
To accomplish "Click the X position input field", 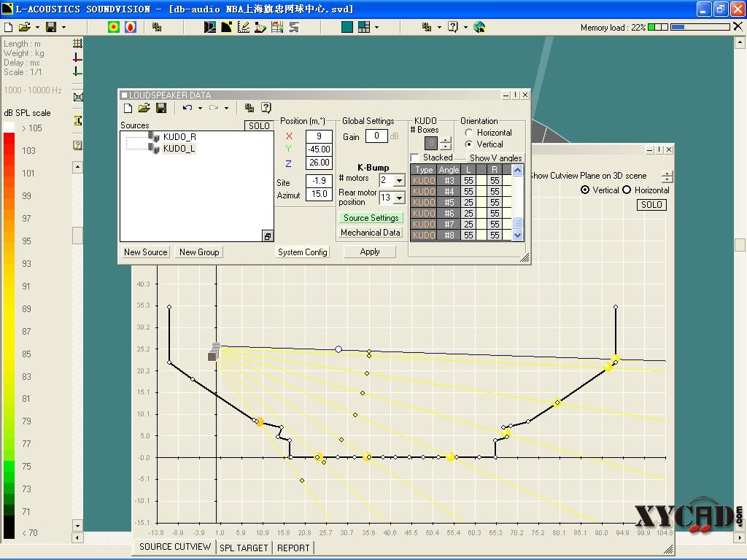I will [319, 136].
